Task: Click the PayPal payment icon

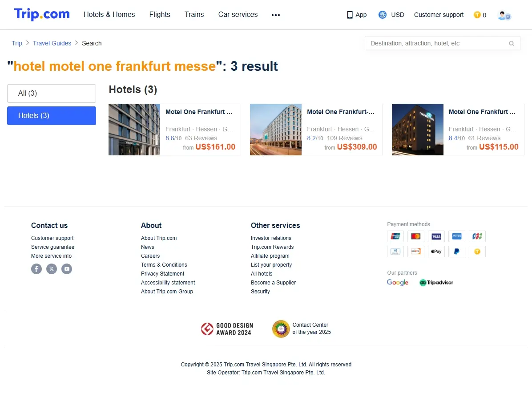Action: 457,252
